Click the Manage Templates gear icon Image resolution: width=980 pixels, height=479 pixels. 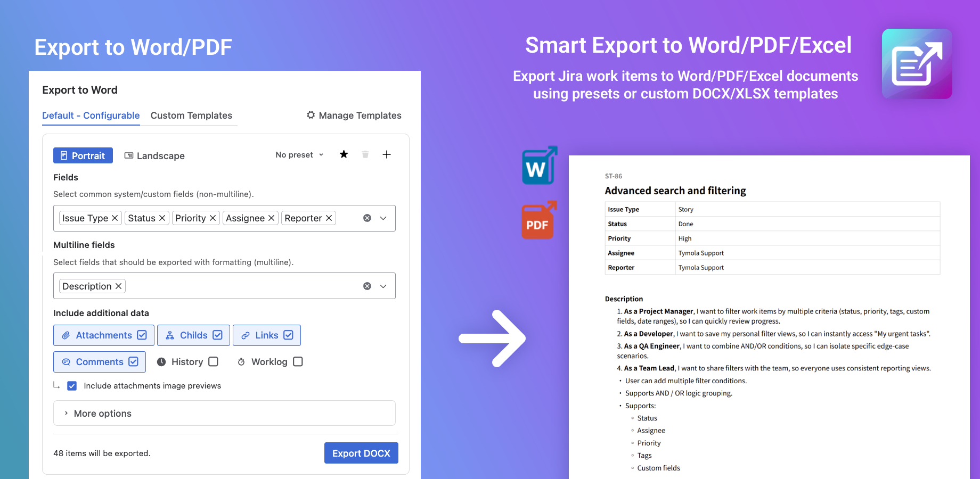(311, 115)
